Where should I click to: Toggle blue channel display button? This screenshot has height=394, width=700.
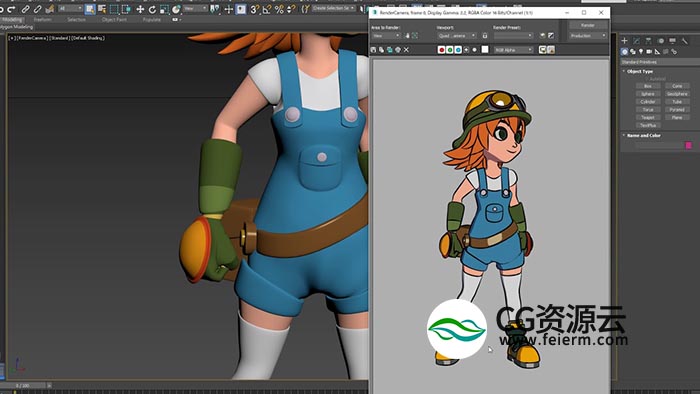(x=458, y=50)
